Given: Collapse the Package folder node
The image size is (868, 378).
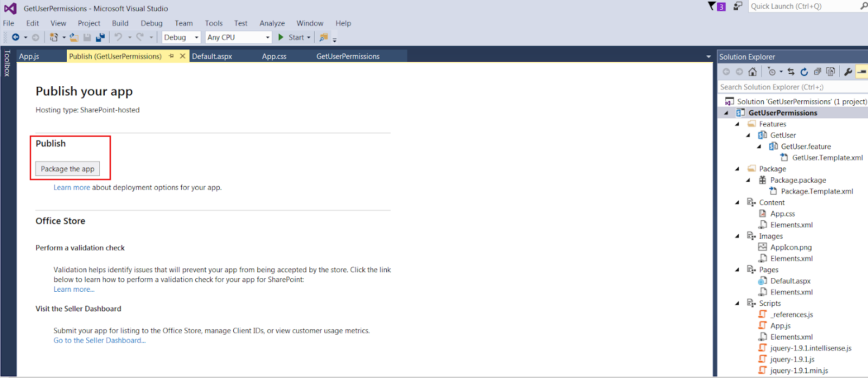Looking at the screenshot, I should (x=737, y=169).
